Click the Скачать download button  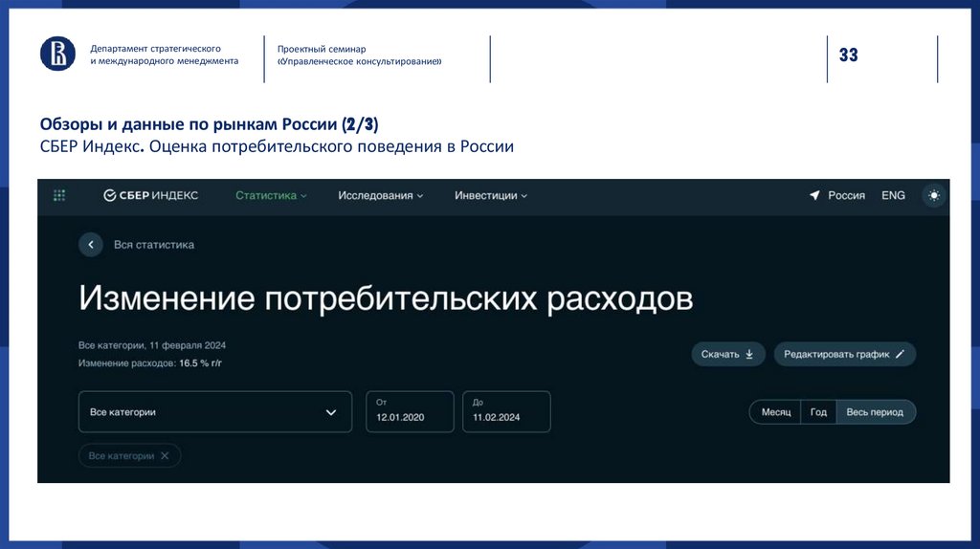728,354
